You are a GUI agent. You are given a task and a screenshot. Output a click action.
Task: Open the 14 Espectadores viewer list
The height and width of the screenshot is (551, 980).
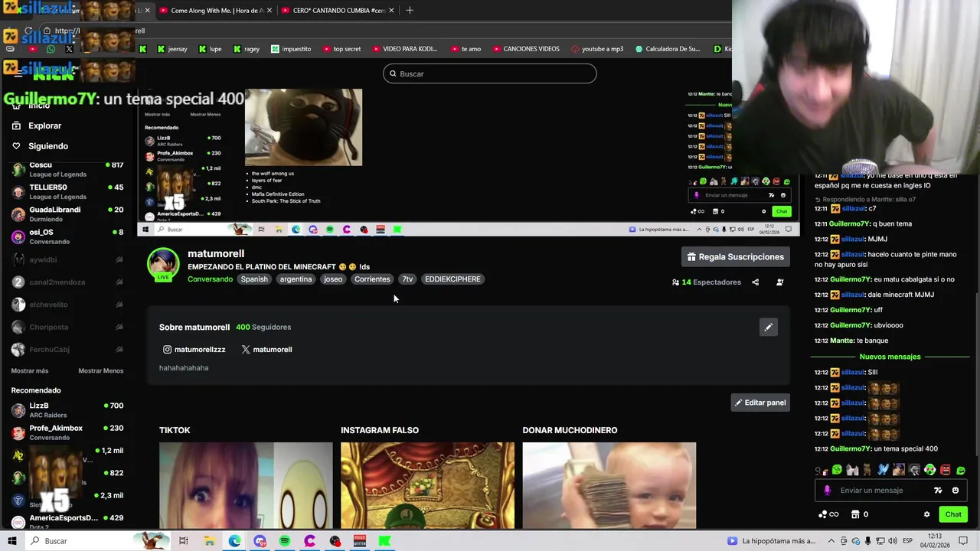[706, 282]
